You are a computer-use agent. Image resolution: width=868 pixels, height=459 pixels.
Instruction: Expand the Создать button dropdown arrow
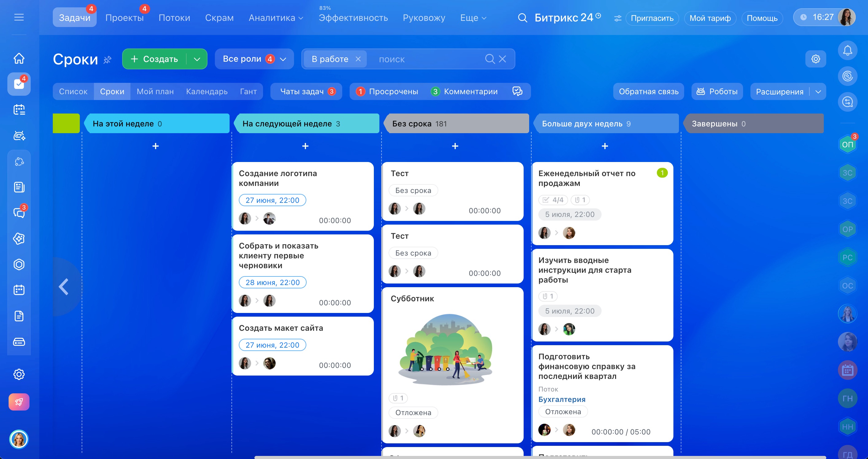coord(197,59)
